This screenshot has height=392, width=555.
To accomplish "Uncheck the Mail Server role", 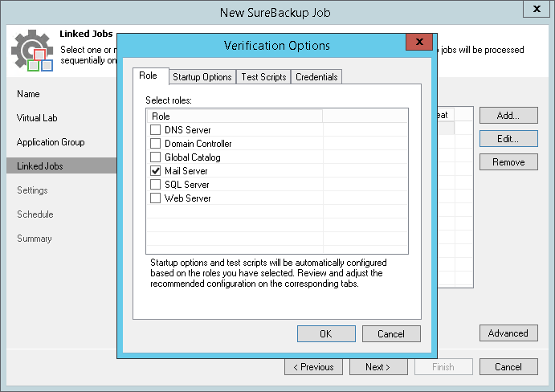I will 155,170.
